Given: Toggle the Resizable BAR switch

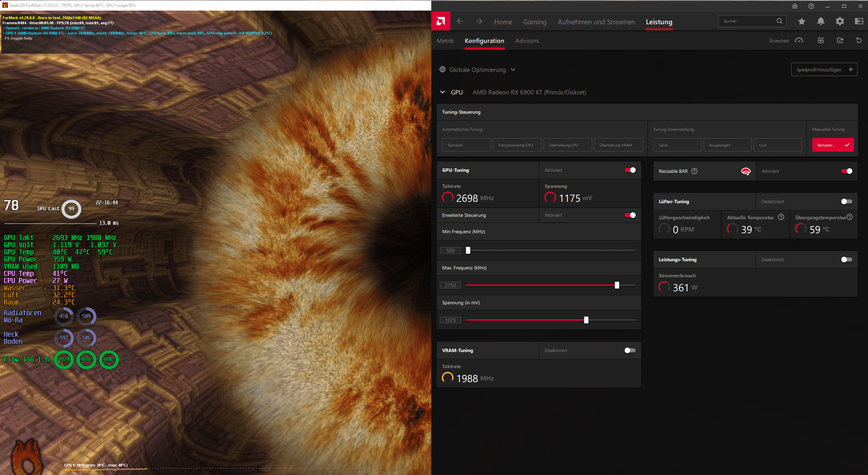Looking at the screenshot, I should 846,171.
